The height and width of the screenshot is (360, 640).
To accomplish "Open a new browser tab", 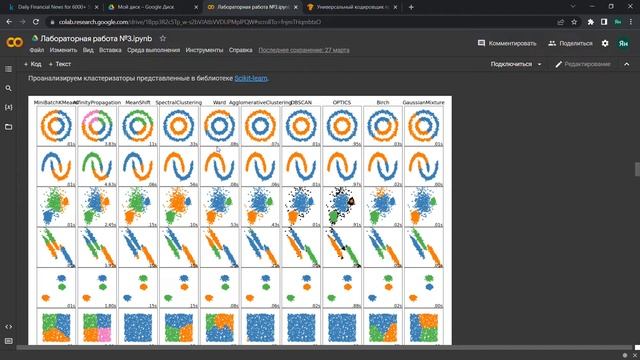I will click(411, 7).
